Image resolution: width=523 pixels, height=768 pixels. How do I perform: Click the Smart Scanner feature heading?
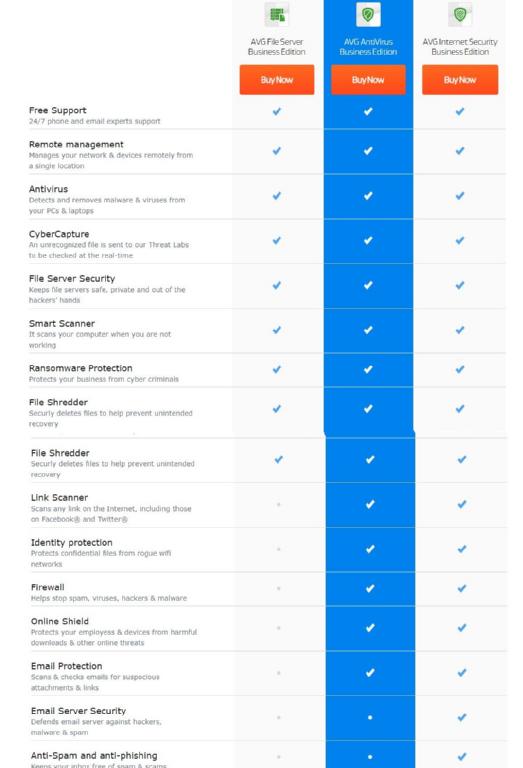click(x=62, y=323)
